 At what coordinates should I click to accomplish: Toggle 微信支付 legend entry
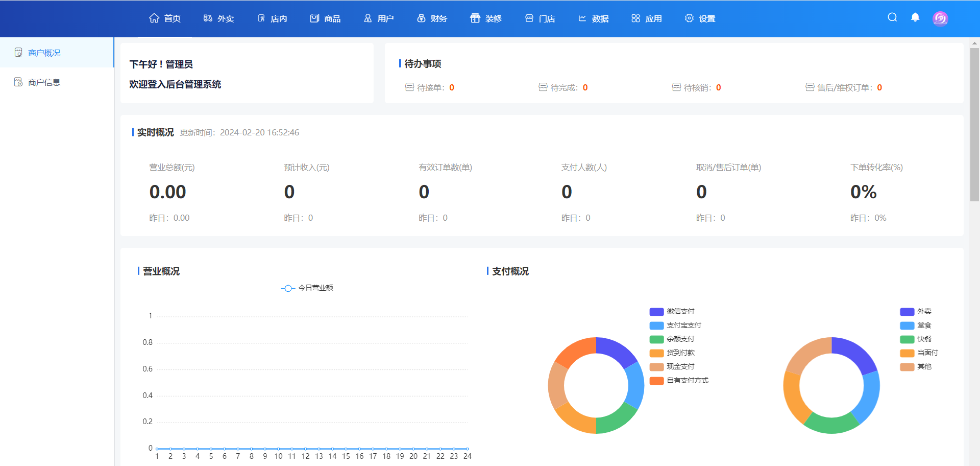coord(672,311)
